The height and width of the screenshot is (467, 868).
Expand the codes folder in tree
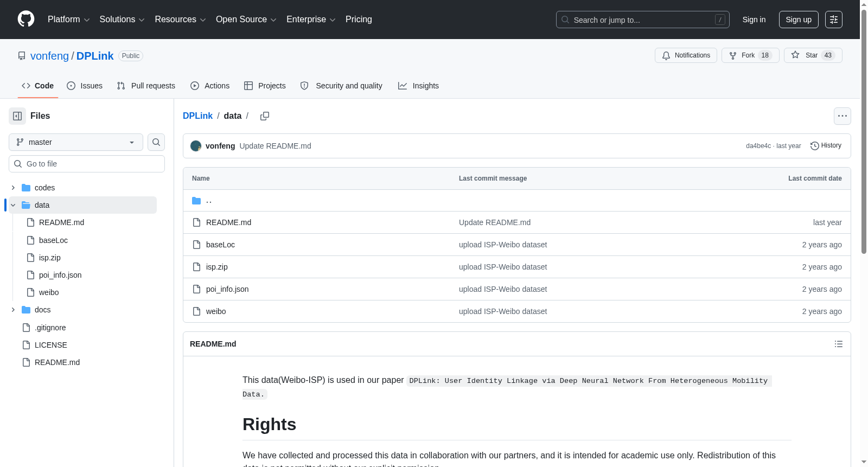[13, 188]
